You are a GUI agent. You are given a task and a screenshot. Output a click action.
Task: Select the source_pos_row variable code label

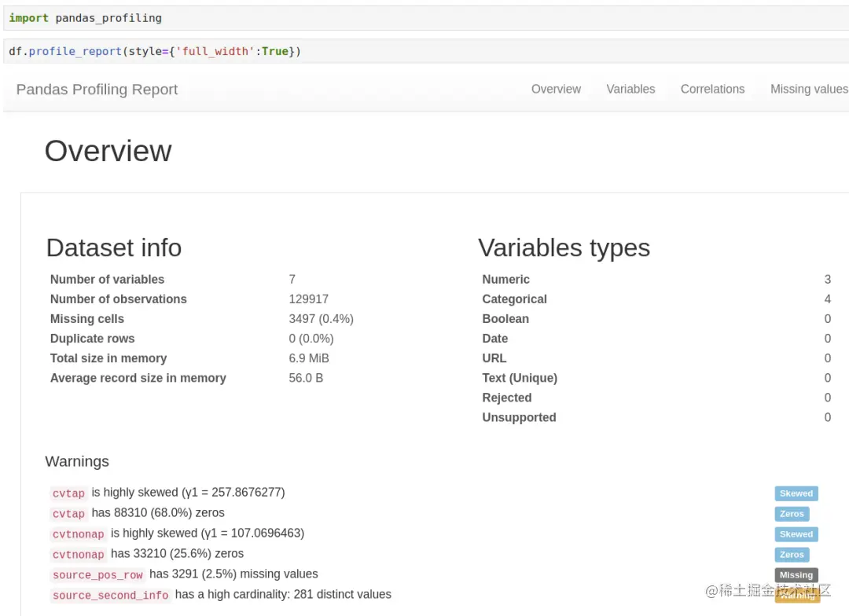pos(97,575)
